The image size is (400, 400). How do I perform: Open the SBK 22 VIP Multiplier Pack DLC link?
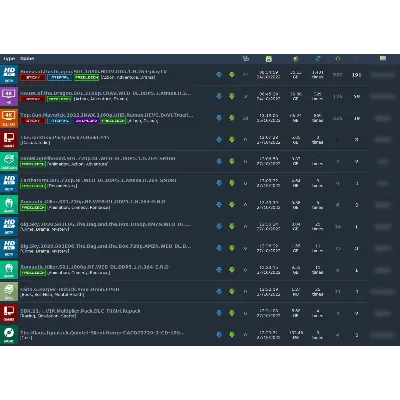click(80, 311)
